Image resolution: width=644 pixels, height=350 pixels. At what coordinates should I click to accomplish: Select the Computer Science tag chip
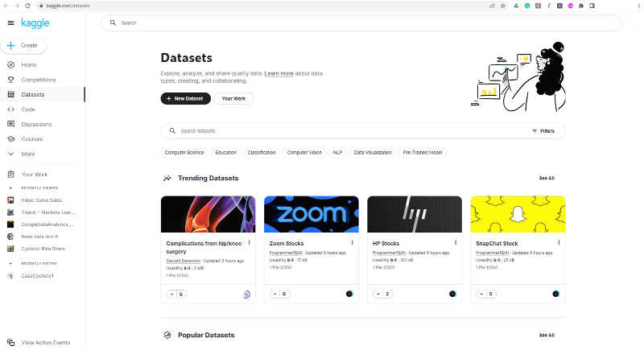point(184,153)
